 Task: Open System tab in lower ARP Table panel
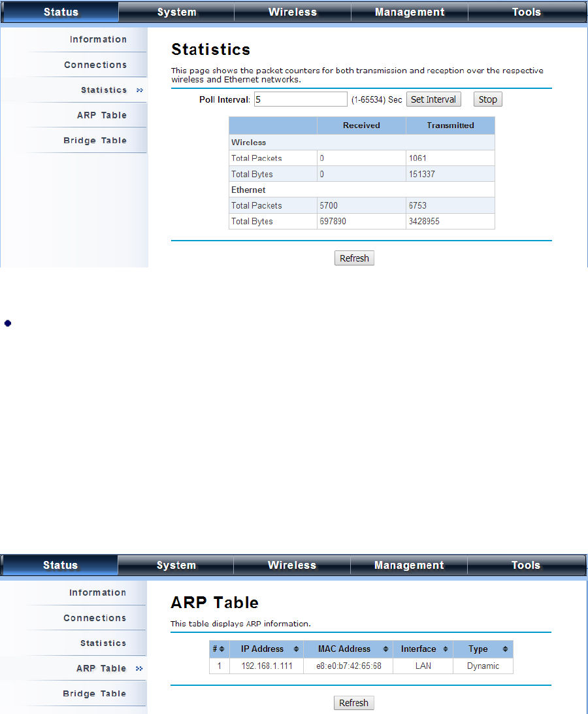(x=176, y=565)
